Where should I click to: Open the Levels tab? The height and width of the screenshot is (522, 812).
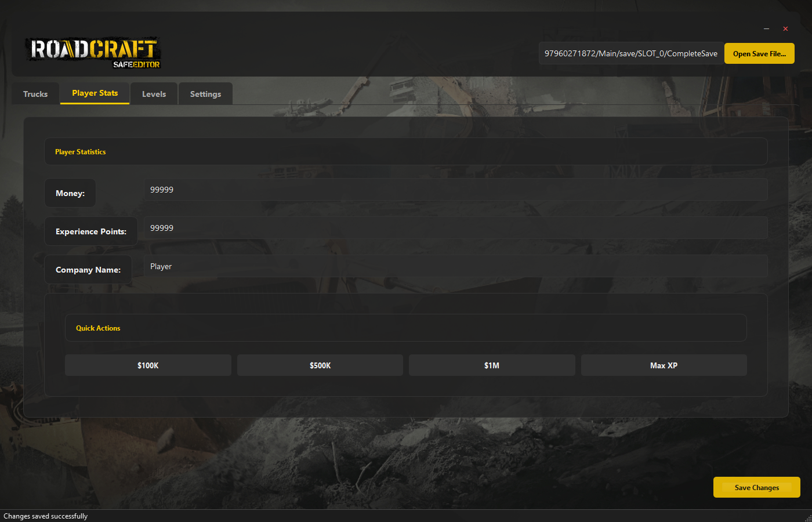point(154,94)
